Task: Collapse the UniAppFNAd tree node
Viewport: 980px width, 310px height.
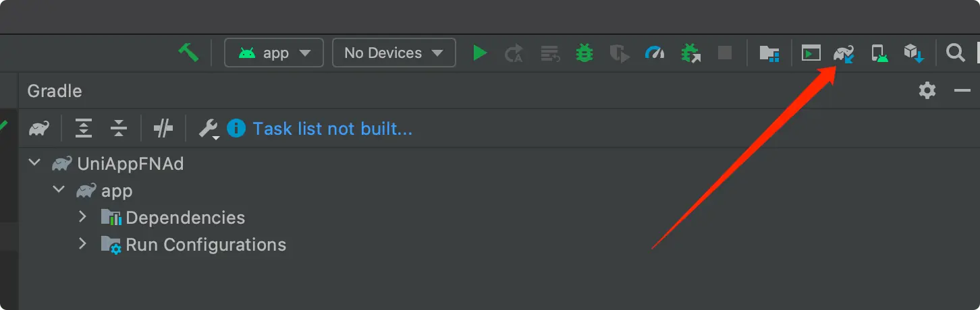Action: point(33,163)
